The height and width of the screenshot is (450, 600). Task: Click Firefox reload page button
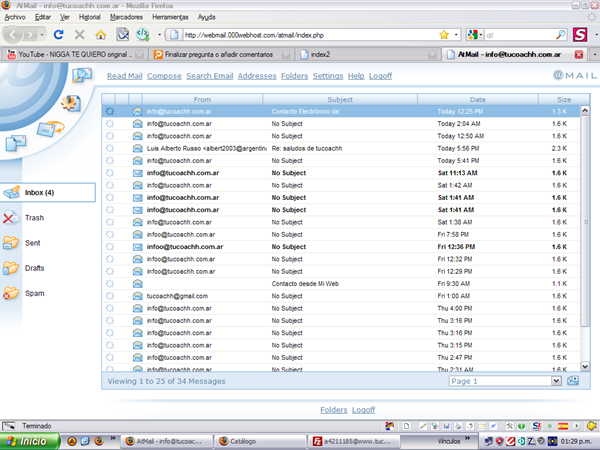[x=58, y=34]
